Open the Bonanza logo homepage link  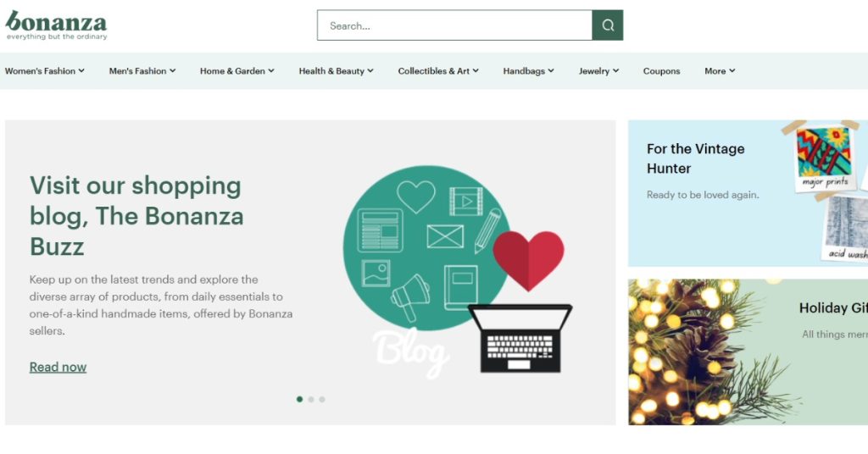56,25
